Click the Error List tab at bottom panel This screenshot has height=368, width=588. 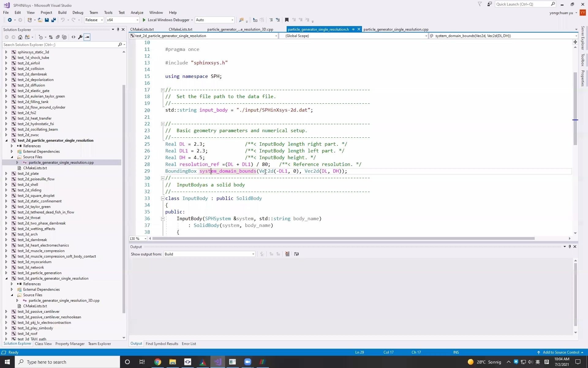tap(189, 343)
